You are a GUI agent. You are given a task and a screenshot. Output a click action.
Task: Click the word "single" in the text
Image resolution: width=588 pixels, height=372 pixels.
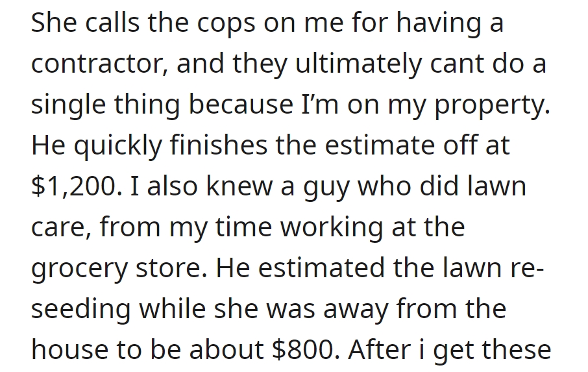click(68, 105)
